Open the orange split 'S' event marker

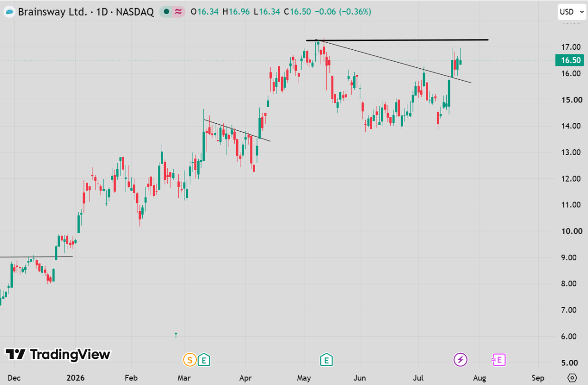[x=190, y=360]
